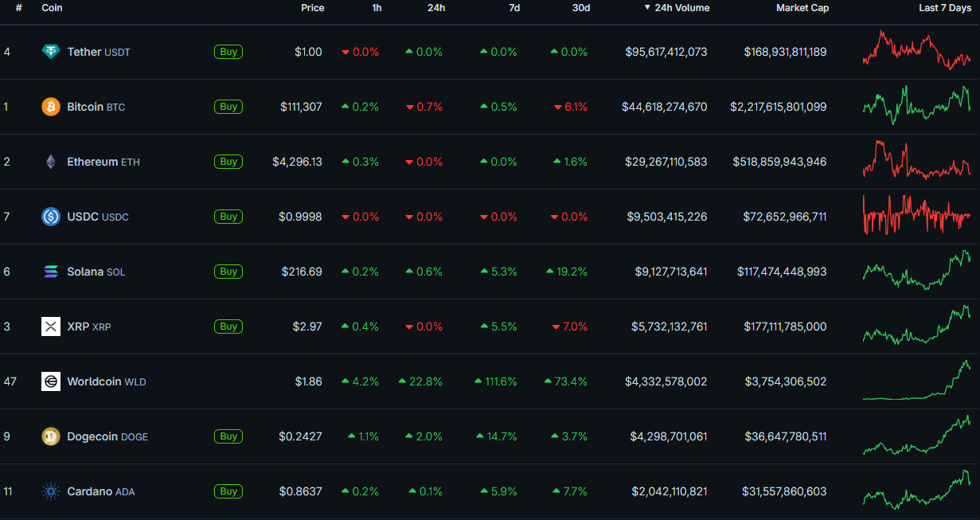Open Cardano's 7-day sparkline chart
Screen dimensions: 980x520
tap(917, 490)
